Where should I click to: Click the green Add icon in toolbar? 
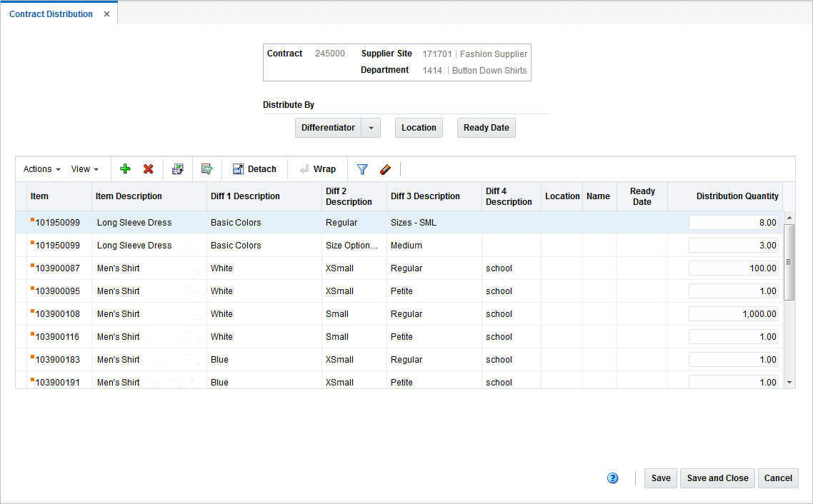coord(125,169)
